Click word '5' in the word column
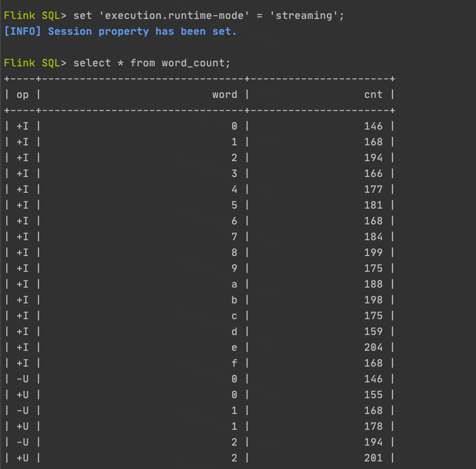Viewport: 476px width, 469px height. (234, 205)
